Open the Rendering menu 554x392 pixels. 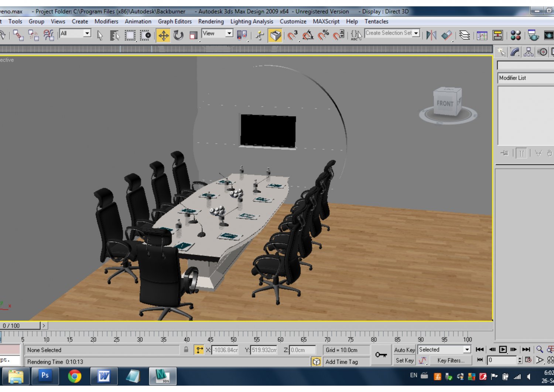[211, 21]
